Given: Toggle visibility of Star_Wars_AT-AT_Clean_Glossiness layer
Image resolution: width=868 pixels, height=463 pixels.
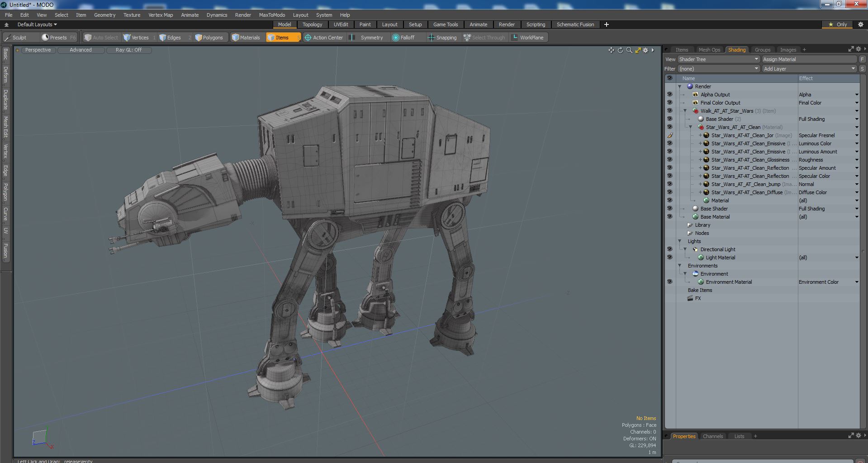Looking at the screenshot, I should [x=669, y=160].
